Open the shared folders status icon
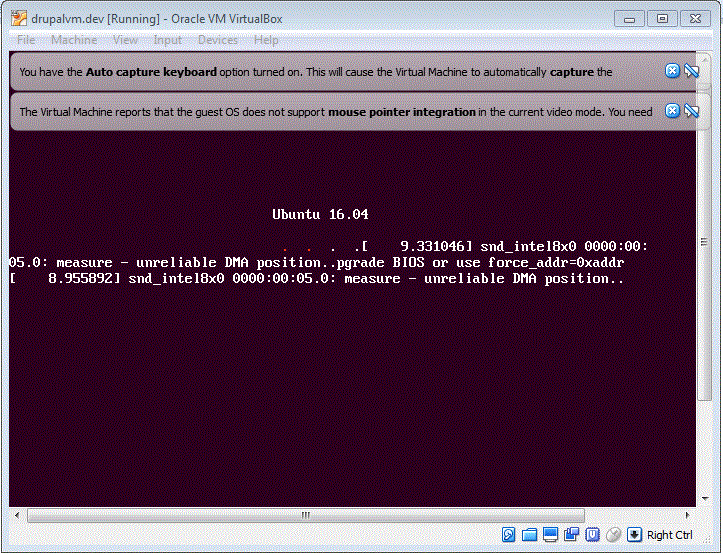 pyautogui.click(x=529, y=535)
